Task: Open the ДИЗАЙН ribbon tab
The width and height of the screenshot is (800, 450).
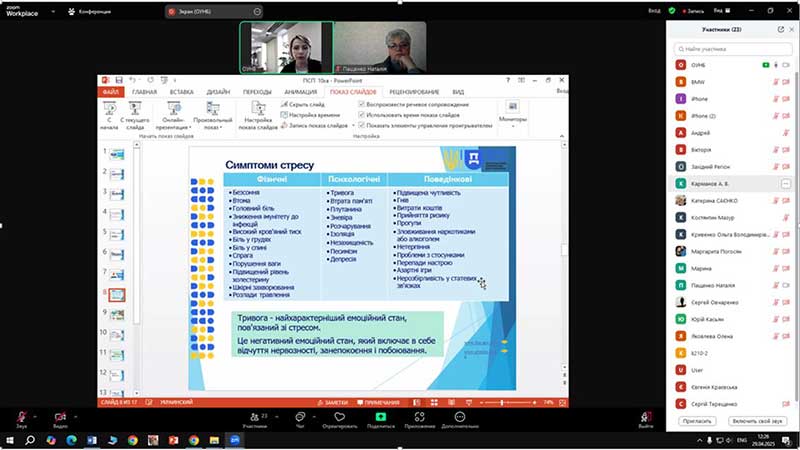Action: tap(218, 91)
